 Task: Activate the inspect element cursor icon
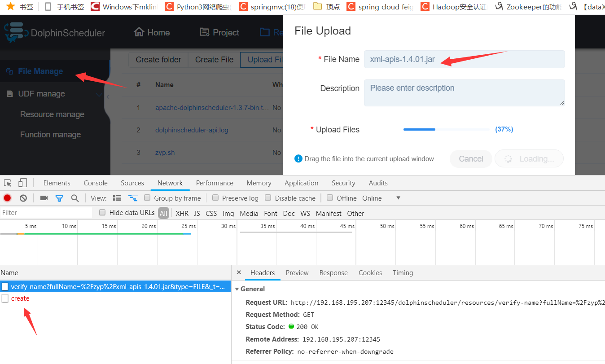(x=7, y=183)
